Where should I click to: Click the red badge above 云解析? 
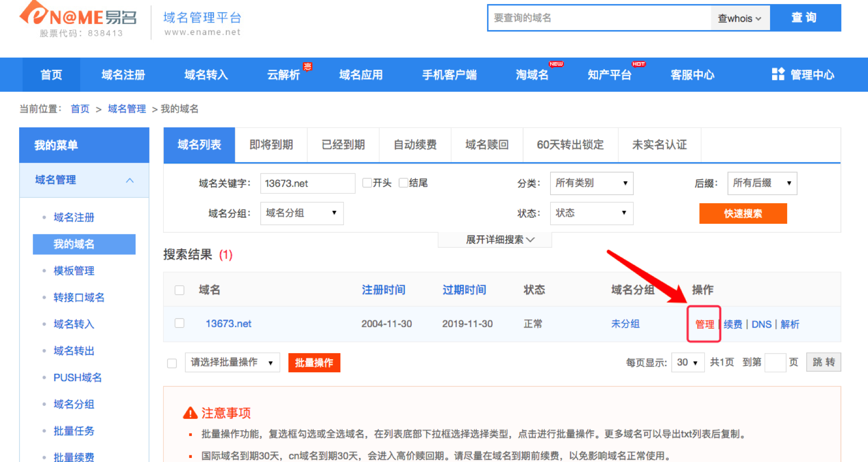coord(308,66)
